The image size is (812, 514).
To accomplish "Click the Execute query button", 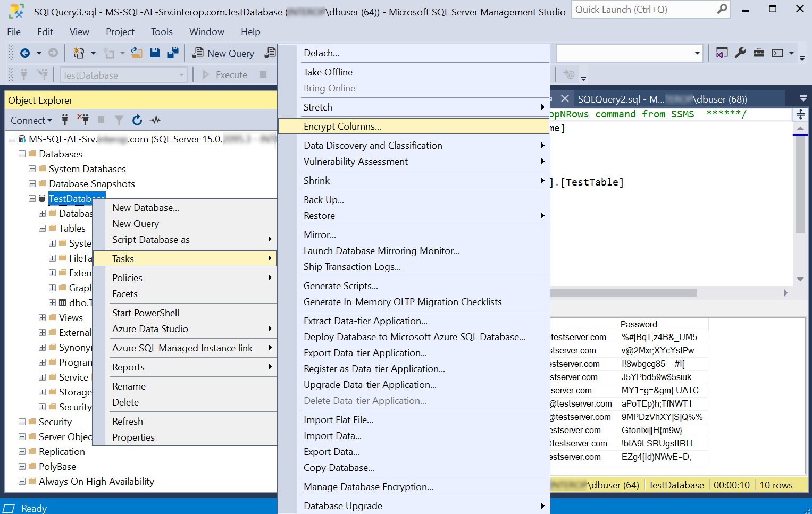I will (x=225, y=75).
